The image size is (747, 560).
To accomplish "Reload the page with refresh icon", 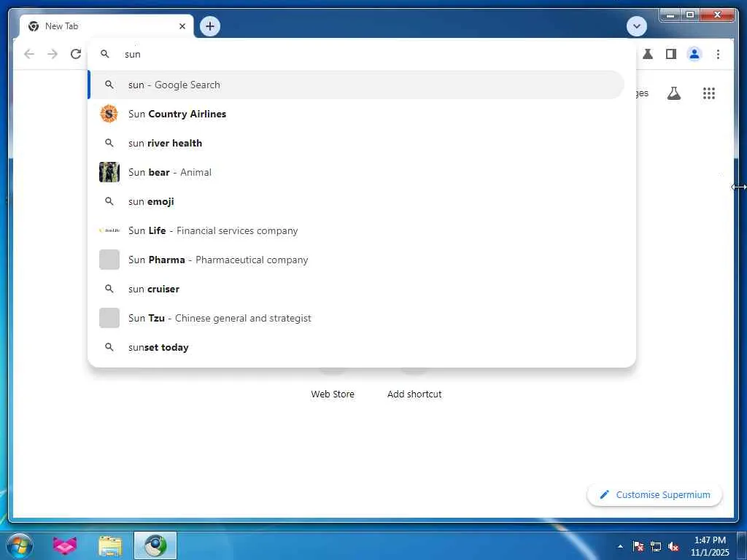I will coord(76,54).
